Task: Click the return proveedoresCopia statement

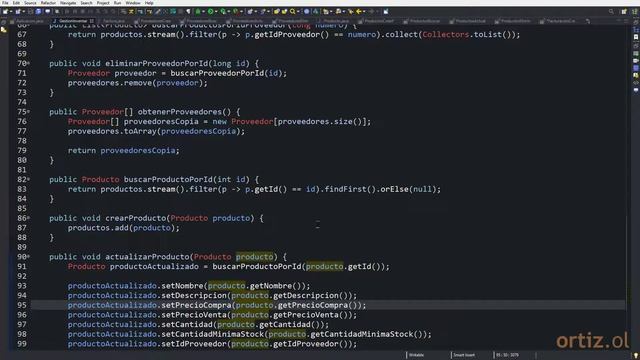Action: click(124, 151)
